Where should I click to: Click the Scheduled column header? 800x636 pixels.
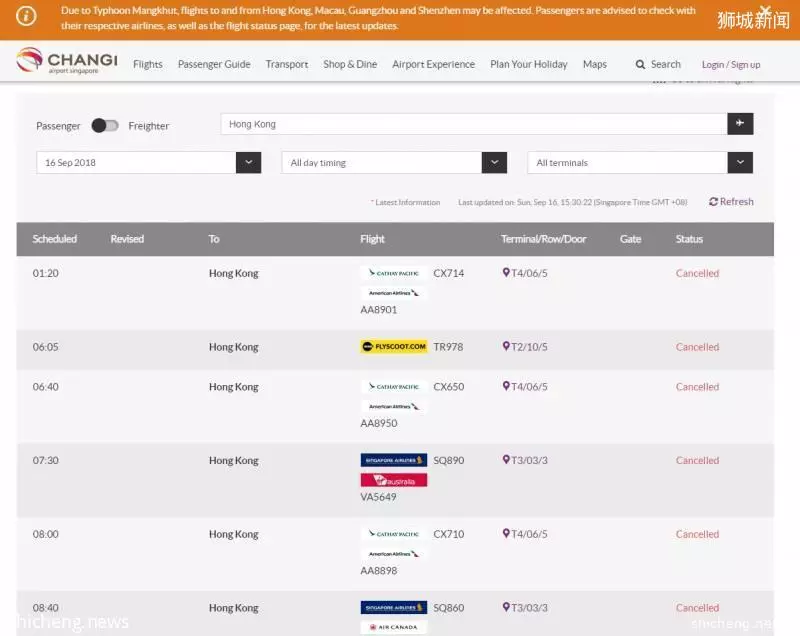point(55,239)
